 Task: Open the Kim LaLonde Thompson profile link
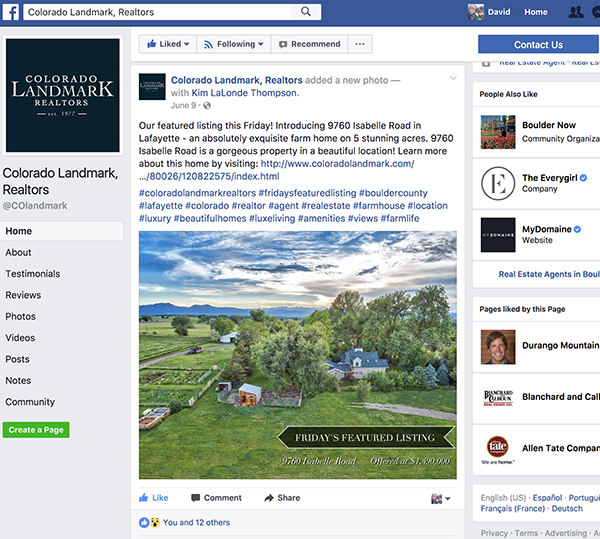tap(244, 93)
